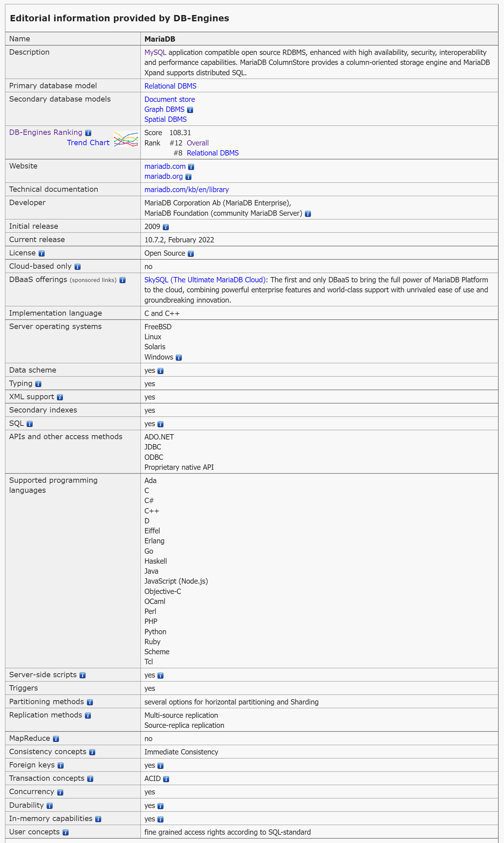The height and width of the screenshot is (843, 504).
Task: Open the Document store link
Action: (x=170, y=99)
